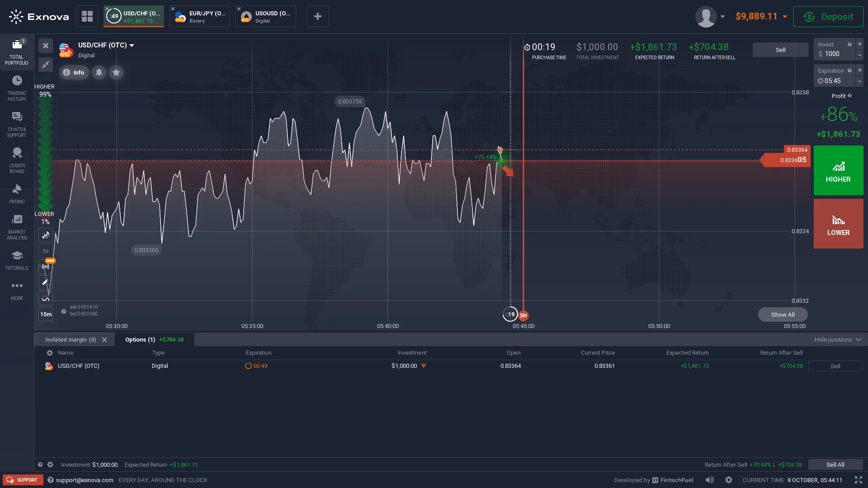
Task: Set a price alert bell
Action: (99, 72)
